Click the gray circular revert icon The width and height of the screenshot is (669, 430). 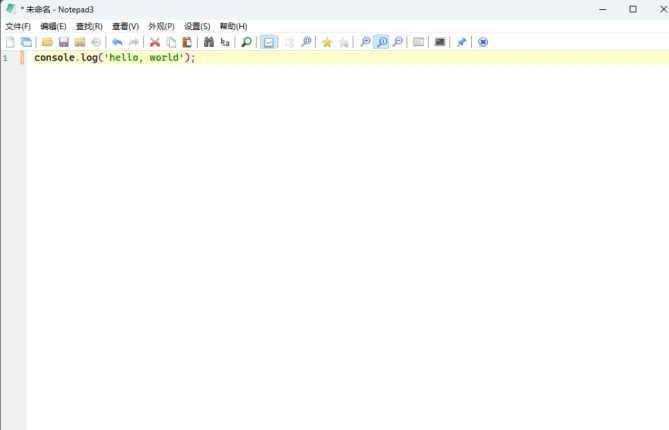coord(96,42)
